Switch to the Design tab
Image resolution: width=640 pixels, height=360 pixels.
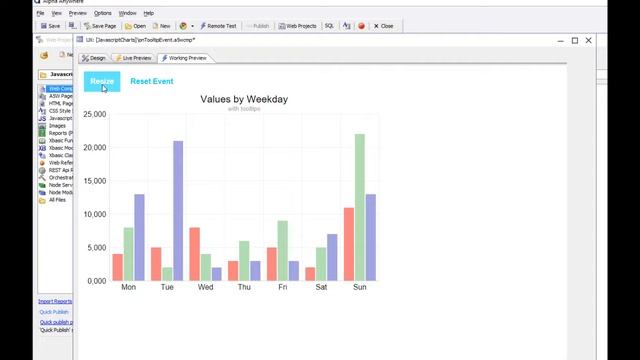tap(94, 58)
